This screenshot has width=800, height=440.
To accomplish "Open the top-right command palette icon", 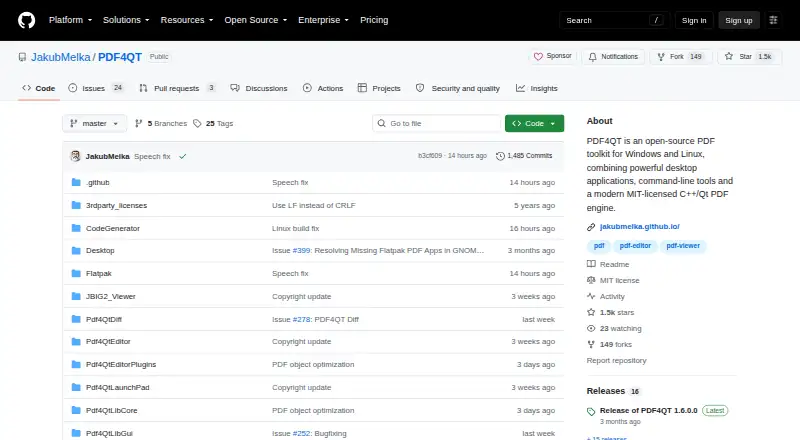I will (x=773, y=20).
